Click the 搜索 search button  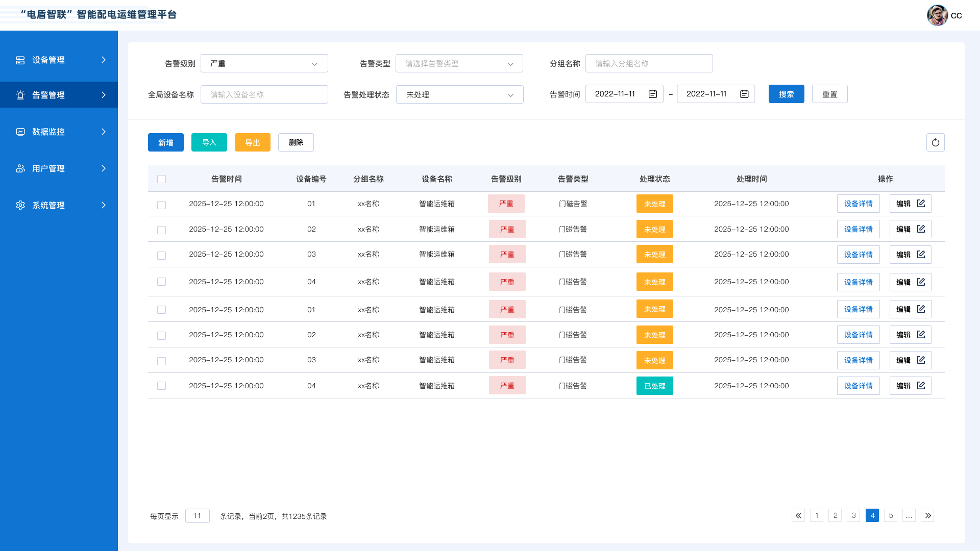point(786,93)
